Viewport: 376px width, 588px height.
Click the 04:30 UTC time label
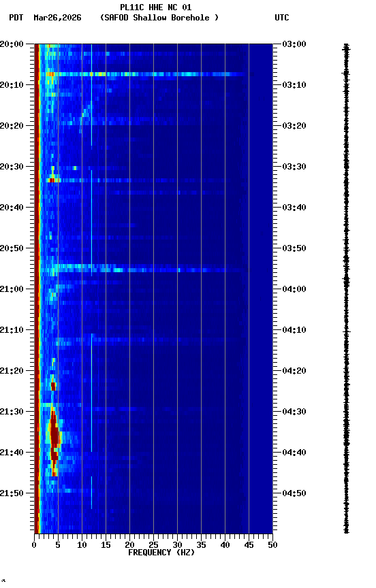[x=294, y=412]
